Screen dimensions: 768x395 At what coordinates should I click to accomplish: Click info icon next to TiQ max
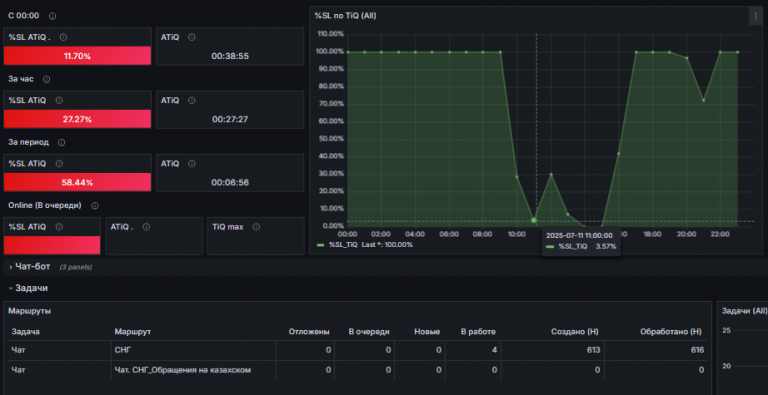[x=256, y=227]
